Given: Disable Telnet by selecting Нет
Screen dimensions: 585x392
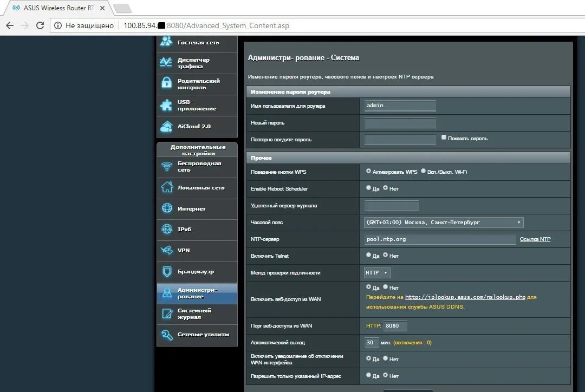Looking at the screenshot, I should click(x=386, y=255).
